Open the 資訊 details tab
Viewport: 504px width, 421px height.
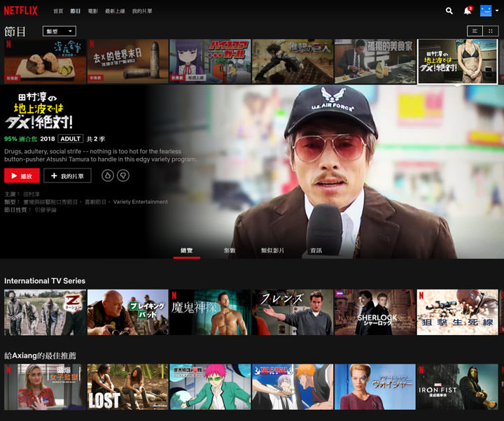(316, 250)
